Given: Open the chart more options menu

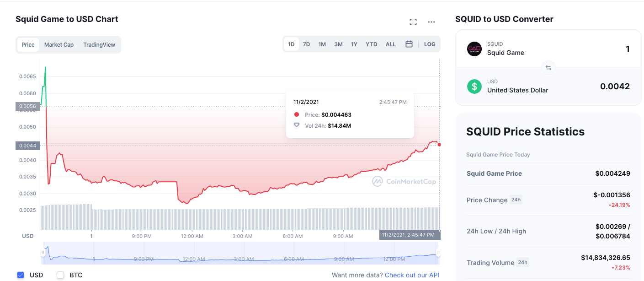Looking at the screenshot, I should 431,22.
